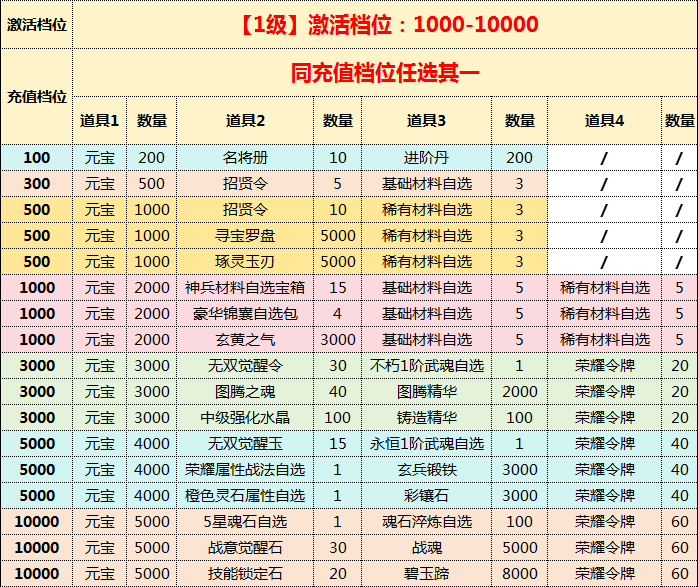Select the 进阶丹 cell
This screenshot has width=698, height=587.
pos(426,158)
